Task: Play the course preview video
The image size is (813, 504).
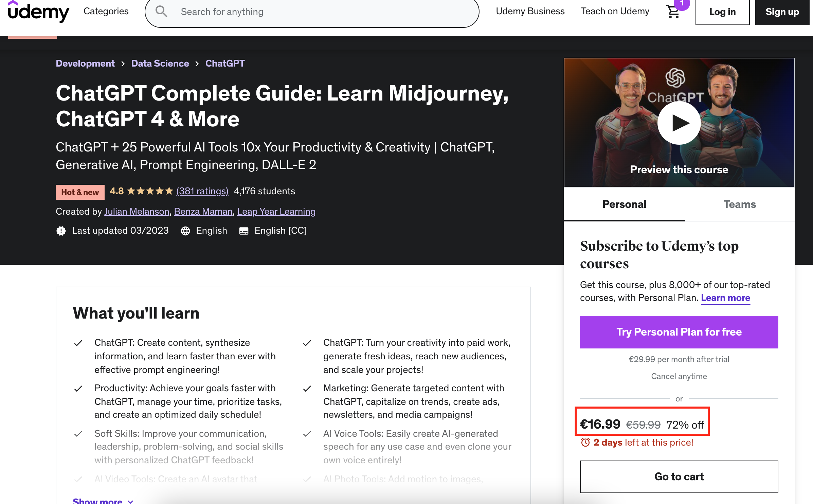Action: (679, 123)
